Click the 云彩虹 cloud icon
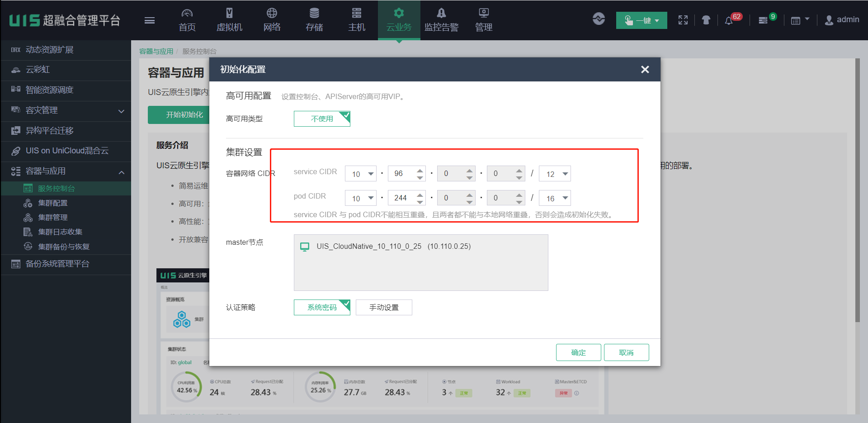This screenshot has width=868, height=423. pyautogui.click(x=16, y=70)
